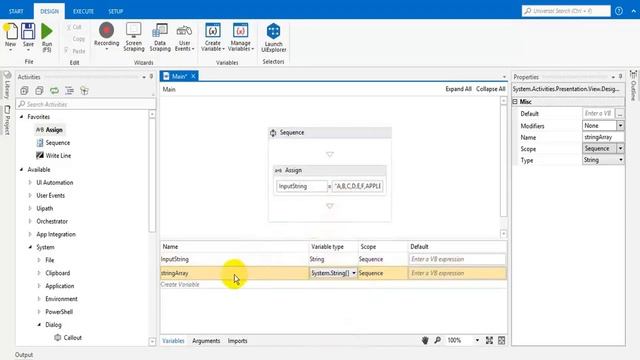Open the stringArray variable type dropdown
This screenshot has height=360, width=640.
[354, 273]
